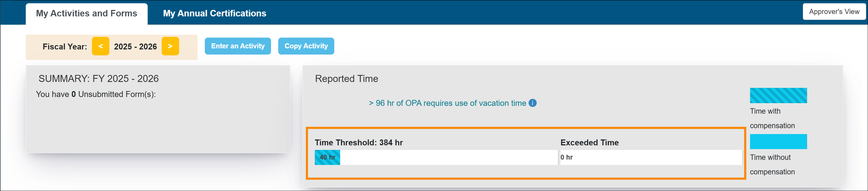The height and width of the screenshot is (191, 868).
Task: Click the 2025 - 2026 fiscal year label
Action: tap(135, 46)
